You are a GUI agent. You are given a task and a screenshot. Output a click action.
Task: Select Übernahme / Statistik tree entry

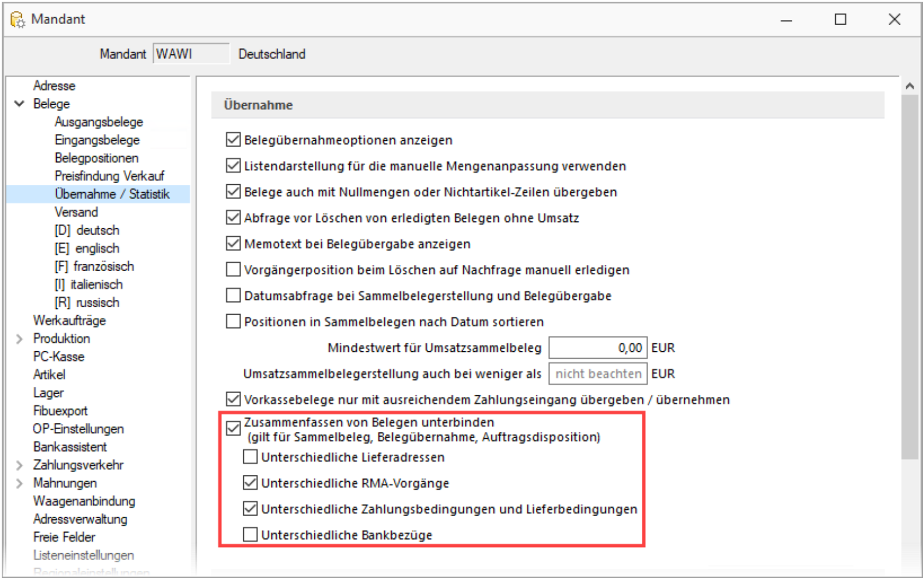point(112,194)
